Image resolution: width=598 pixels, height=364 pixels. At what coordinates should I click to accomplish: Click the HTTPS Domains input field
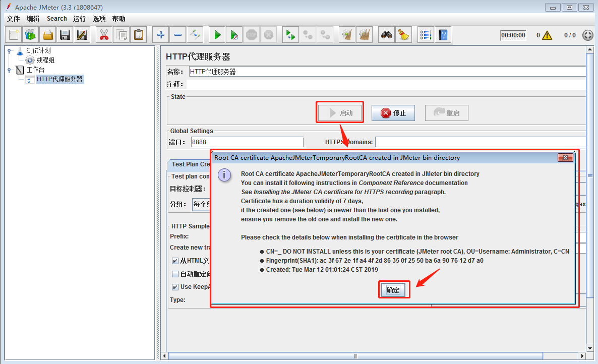[481, 142]
